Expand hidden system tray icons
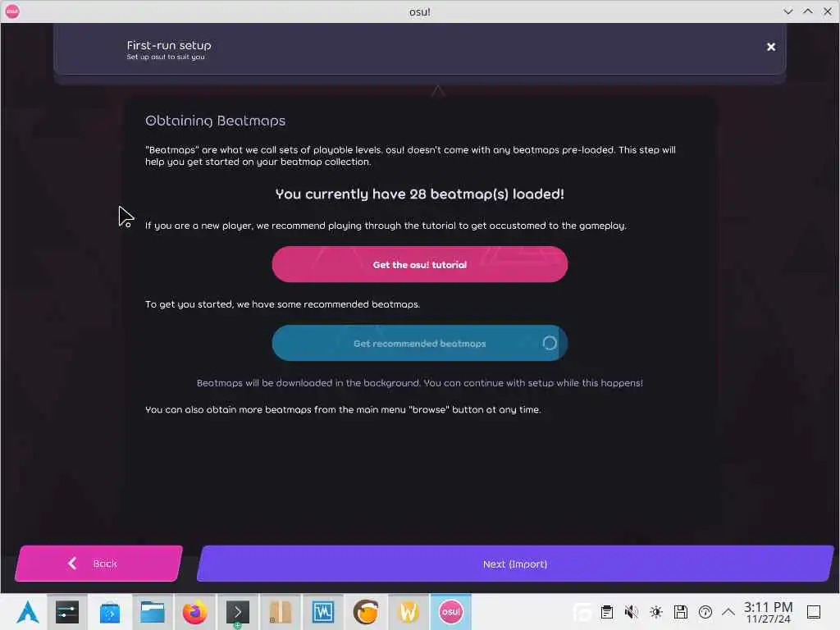 tap(728, 612)
